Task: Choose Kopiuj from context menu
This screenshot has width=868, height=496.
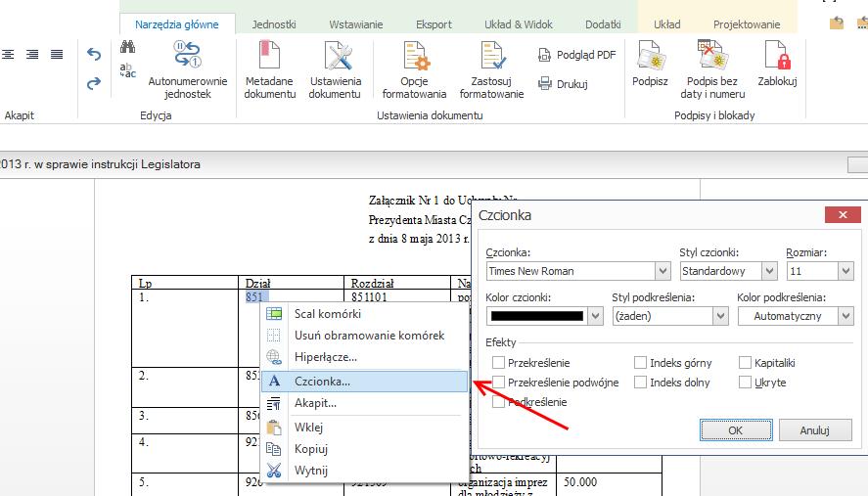Action: coord(365,449)
